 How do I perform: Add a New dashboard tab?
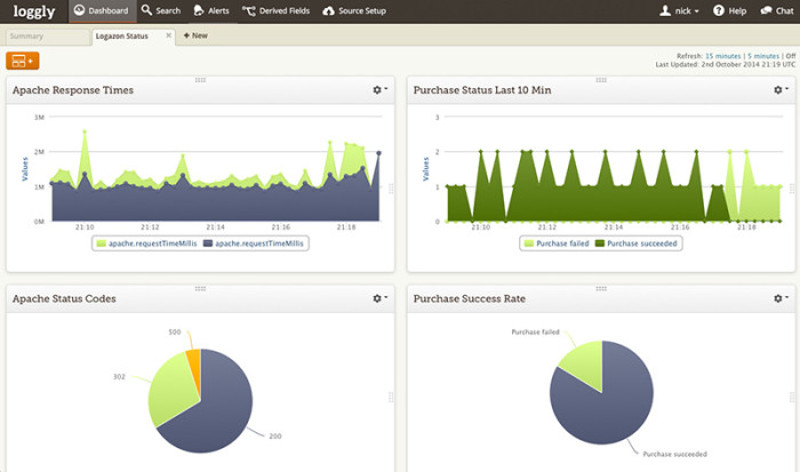pyautogui.click(x=195, y=36)
